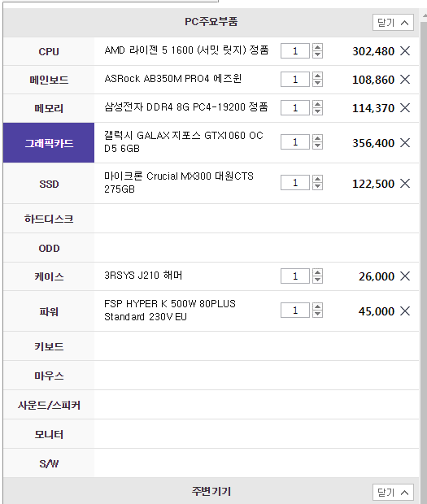Remove the FSP HYPER K 500W power supply
This screenshot has width=427, height=504.
click(405, 311)
